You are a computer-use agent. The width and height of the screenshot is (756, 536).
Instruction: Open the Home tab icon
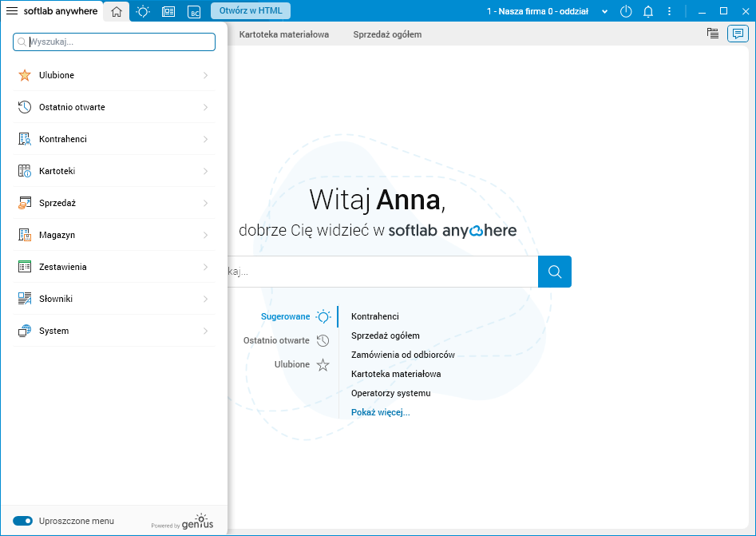point(117,11)
